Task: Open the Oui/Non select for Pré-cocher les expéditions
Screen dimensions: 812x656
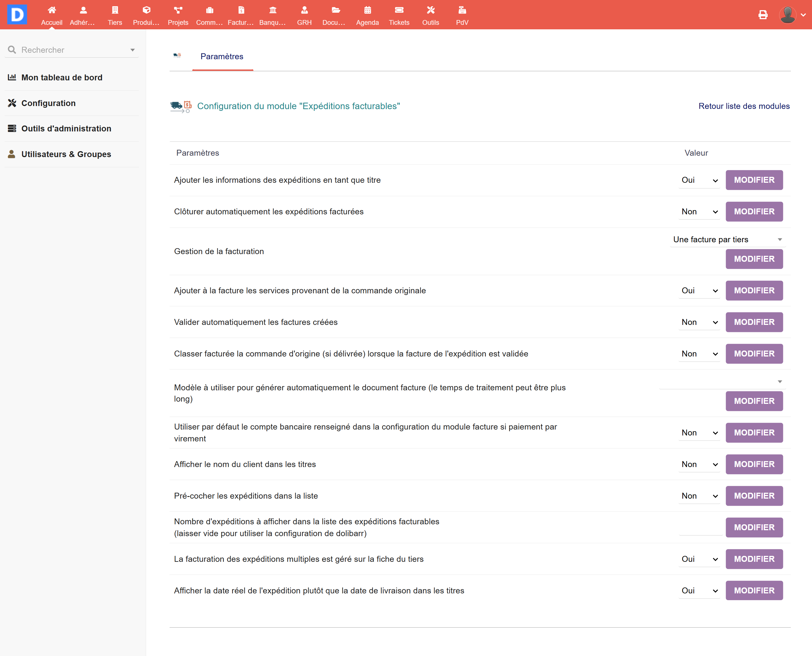Action: [x=699, y=496]
